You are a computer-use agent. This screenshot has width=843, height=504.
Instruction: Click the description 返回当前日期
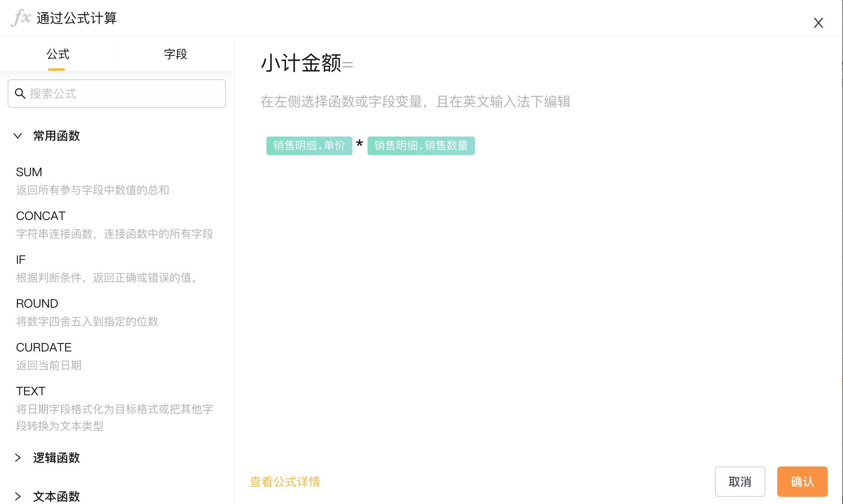click(49, 365)
